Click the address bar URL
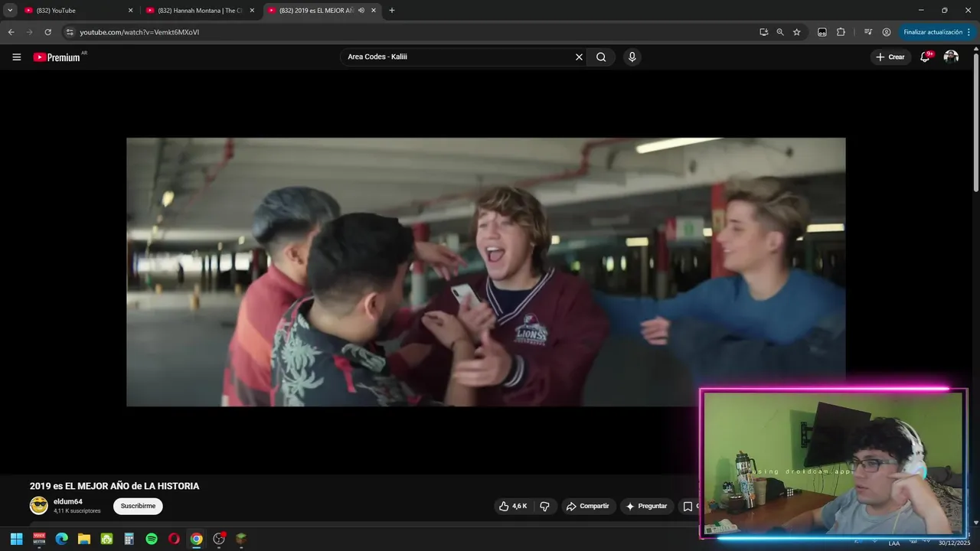This screenshot has width=980, height=551. point(139,32)
